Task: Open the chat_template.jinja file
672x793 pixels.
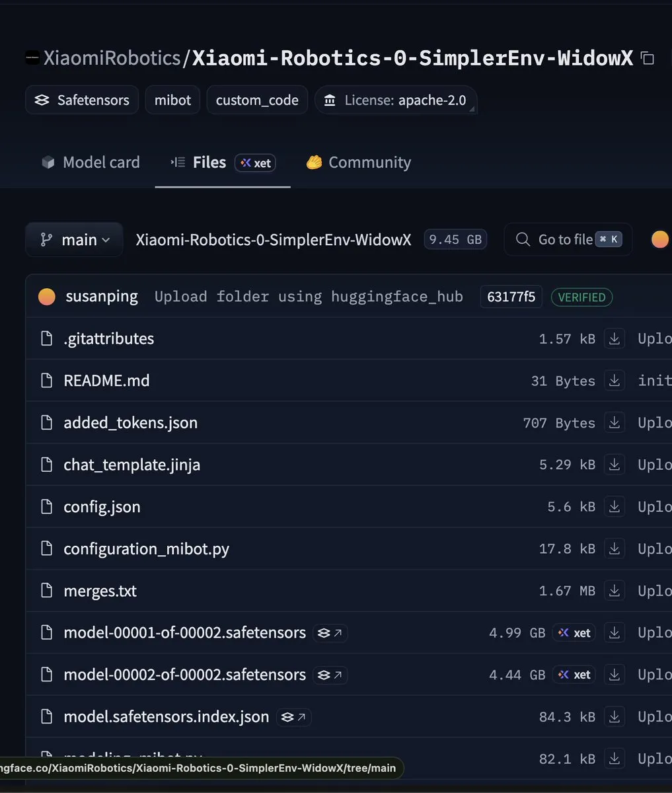Action: [131, 465]
